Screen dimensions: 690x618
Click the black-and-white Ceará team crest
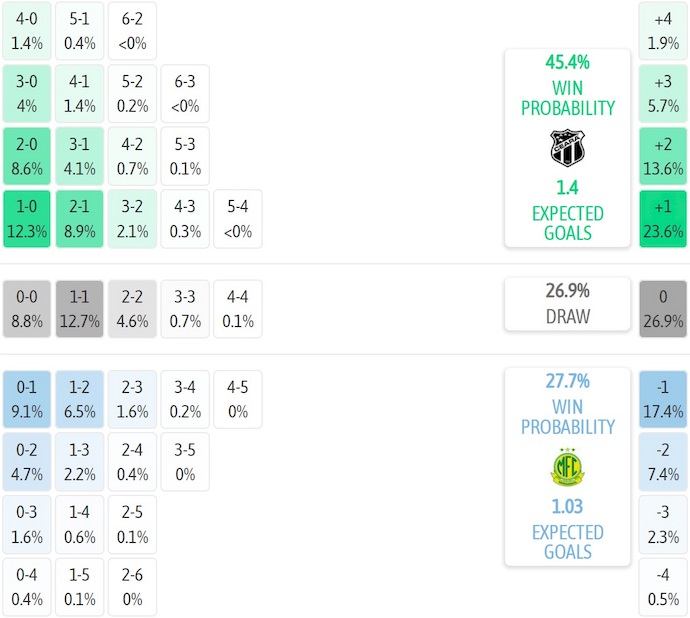click(x=567, y=148)
